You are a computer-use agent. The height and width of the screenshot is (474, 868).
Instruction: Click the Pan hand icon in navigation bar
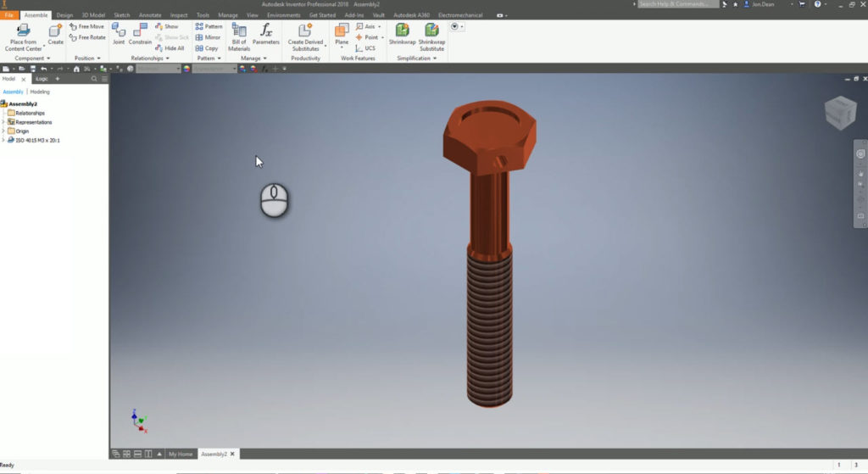point(860,172)
